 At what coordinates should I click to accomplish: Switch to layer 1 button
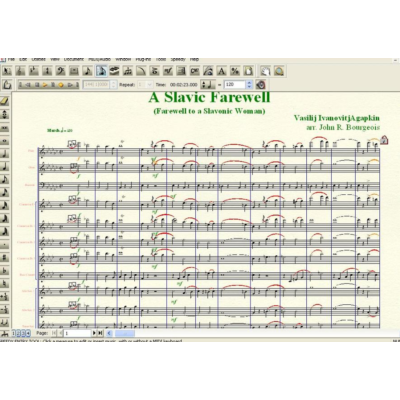(x=14, y=333)
